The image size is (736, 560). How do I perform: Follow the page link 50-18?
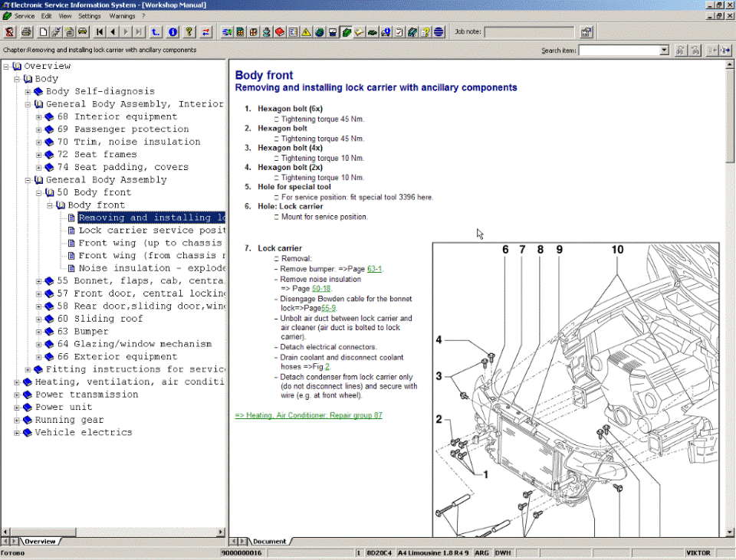point(321,289)
